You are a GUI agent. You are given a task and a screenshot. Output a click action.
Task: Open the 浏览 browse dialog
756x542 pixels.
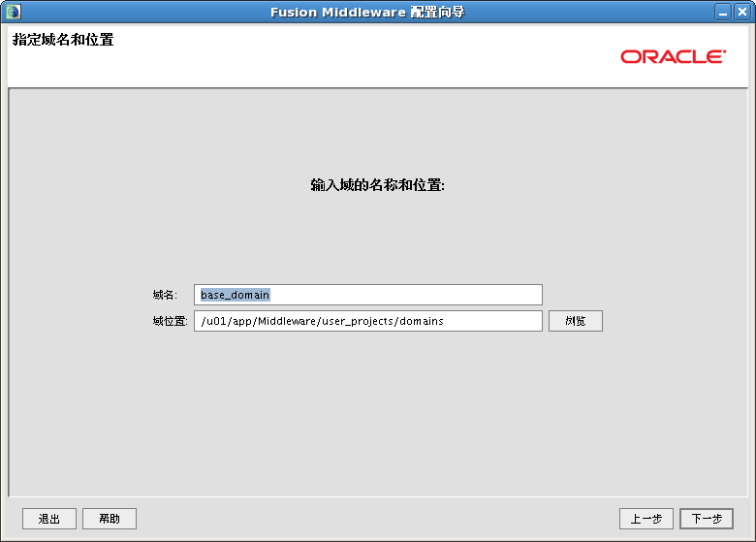pos(575,321)
